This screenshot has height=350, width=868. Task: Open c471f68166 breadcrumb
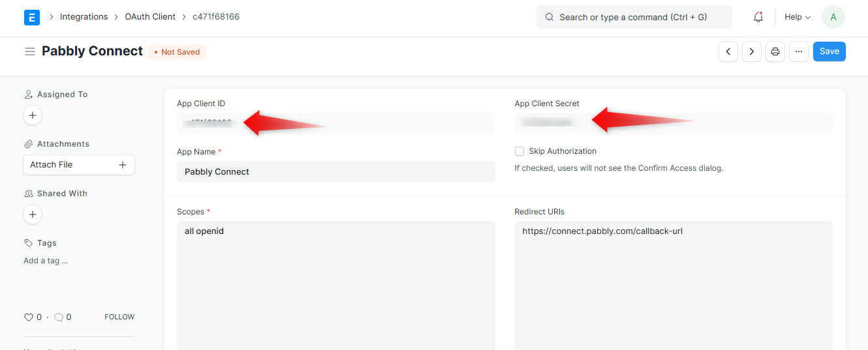click(x=216, y=17)
